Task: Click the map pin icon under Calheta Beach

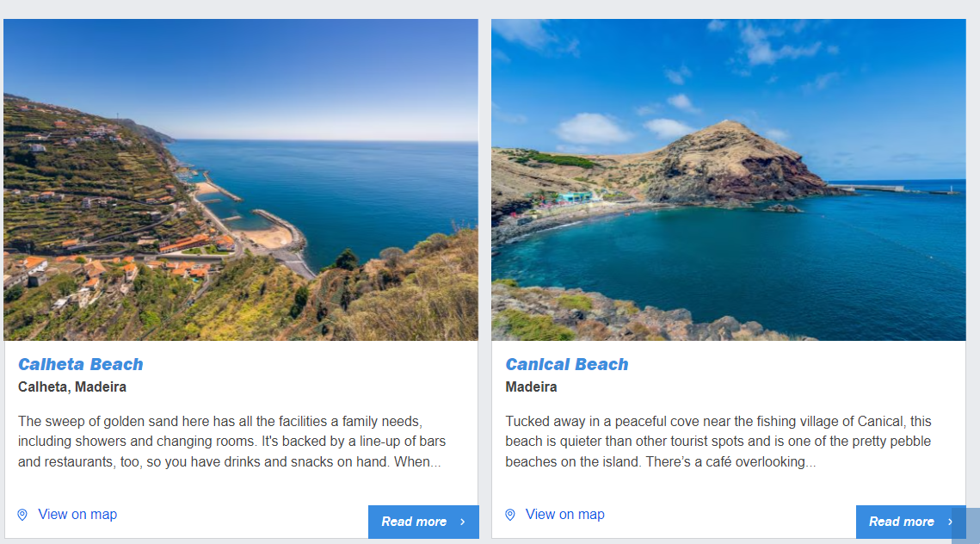Action: [x=22, y=515]
